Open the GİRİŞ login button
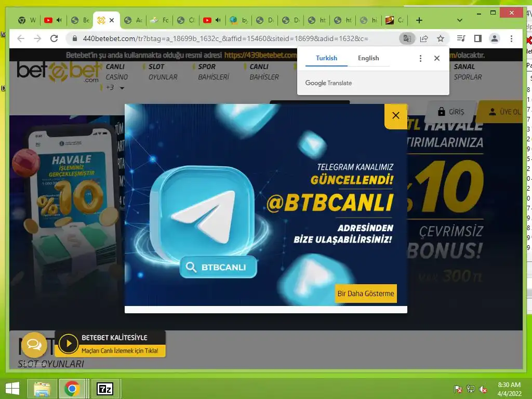This screenshot has height=399, width=532. 451,112
